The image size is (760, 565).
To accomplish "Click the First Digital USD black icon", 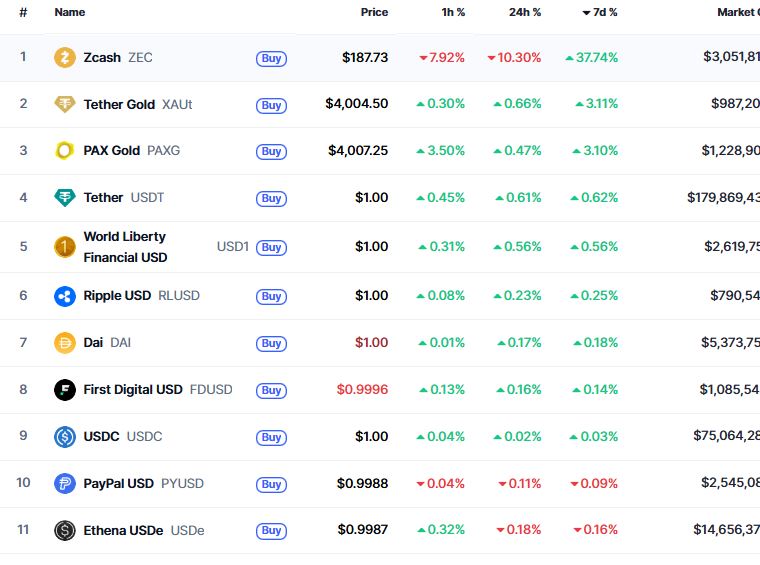I will coord(65,390).
